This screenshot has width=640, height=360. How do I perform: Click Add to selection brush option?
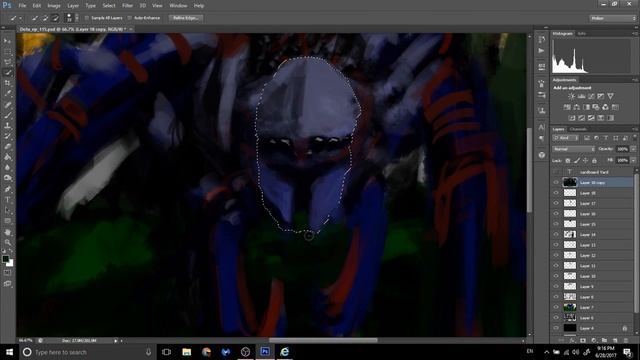45,18
